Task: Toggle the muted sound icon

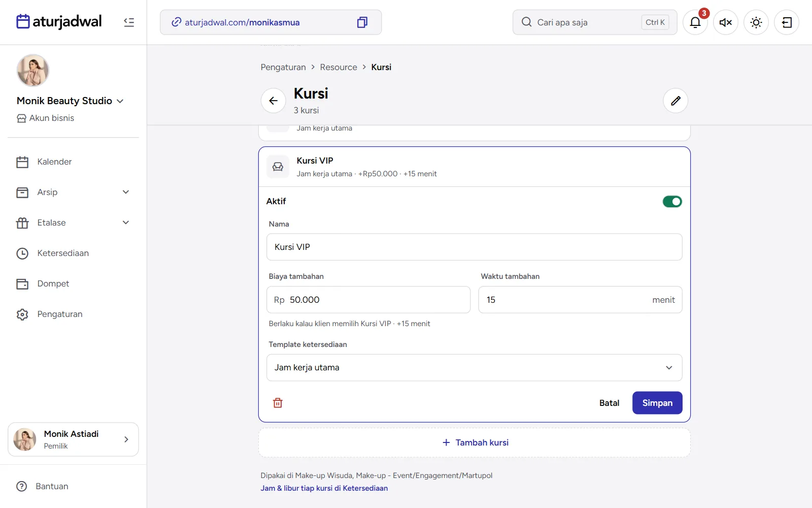Action: (726, 22)
